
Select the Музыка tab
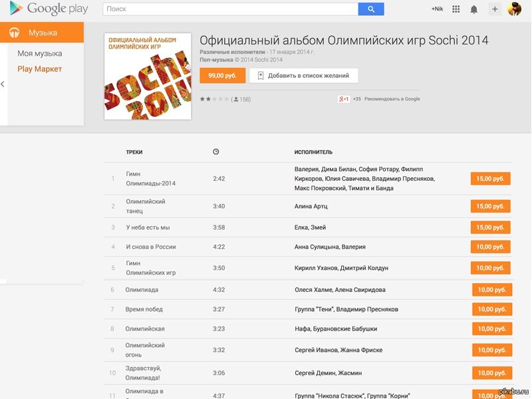click(x=42, y=33)
